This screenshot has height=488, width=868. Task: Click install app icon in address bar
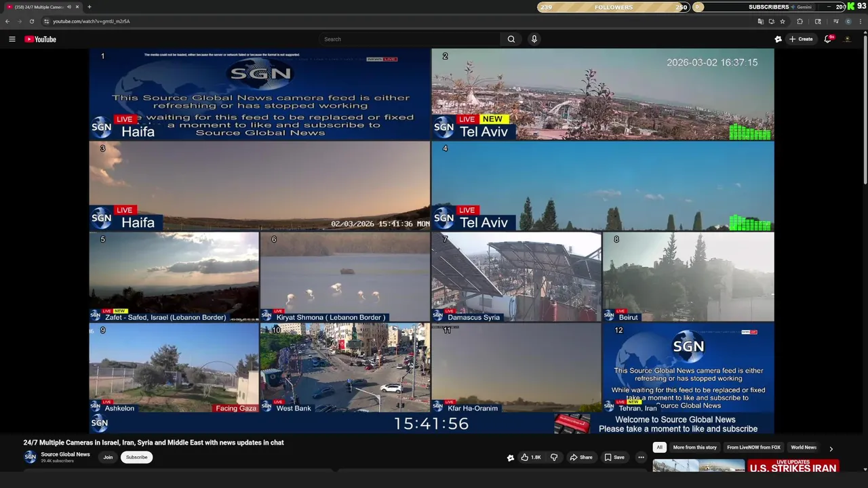tap(772, 21)
